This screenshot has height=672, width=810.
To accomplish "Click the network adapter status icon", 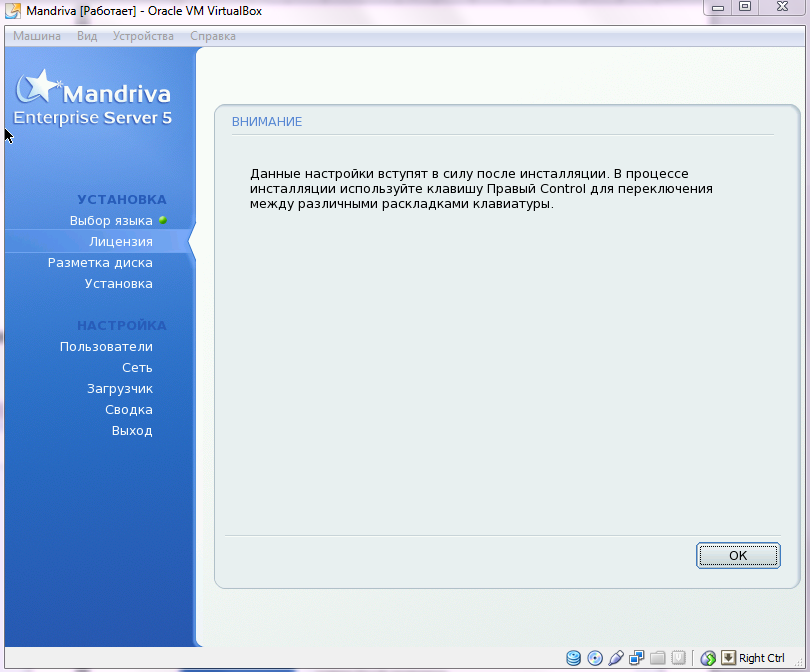I will (x=636, y=658).
